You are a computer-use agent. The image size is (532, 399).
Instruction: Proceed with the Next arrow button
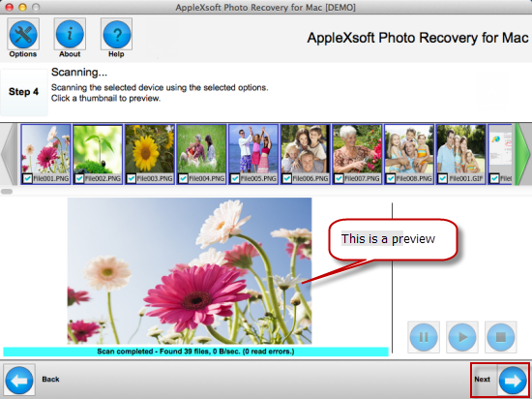513,380
